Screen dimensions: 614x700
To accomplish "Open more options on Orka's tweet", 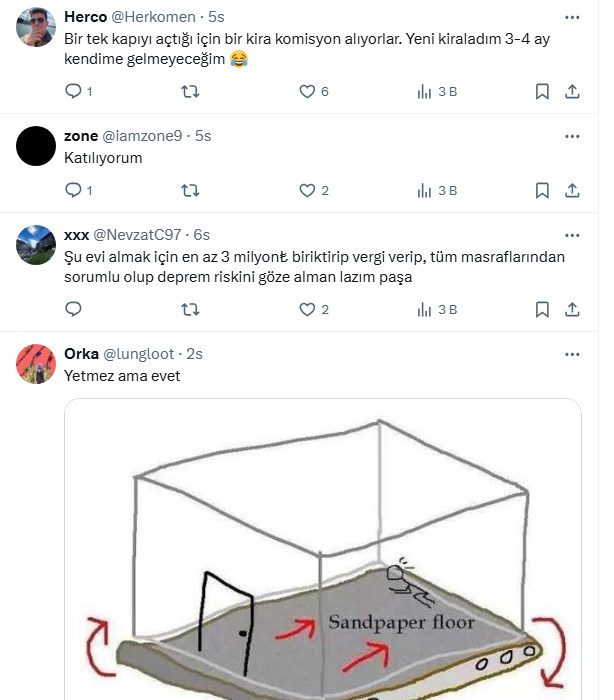I will pyautogui.click(x=571, y=354).
